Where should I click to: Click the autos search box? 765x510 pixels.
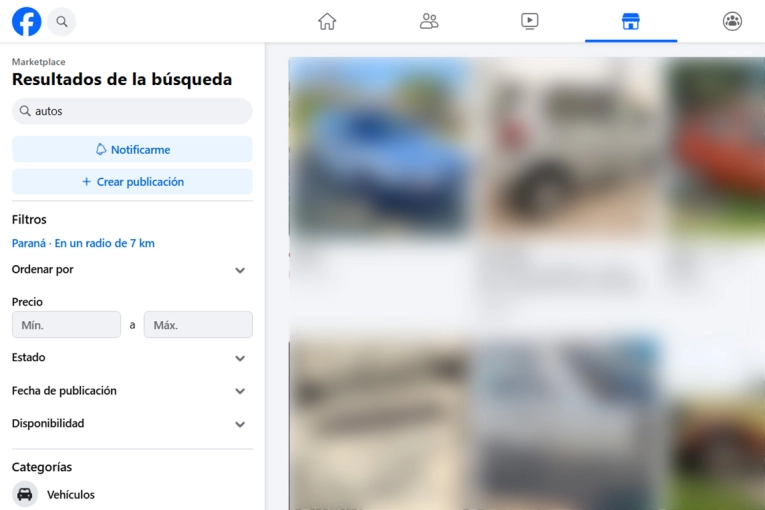point(132,111)
